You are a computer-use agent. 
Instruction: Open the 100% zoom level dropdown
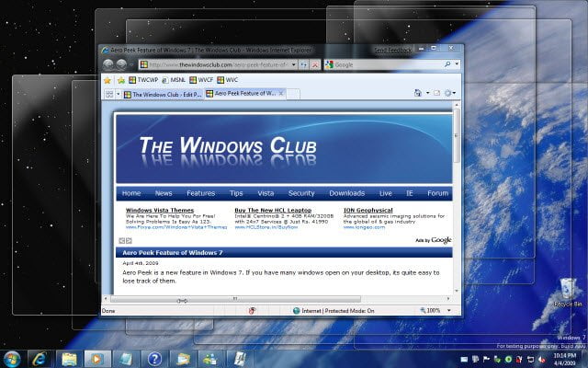449,311
